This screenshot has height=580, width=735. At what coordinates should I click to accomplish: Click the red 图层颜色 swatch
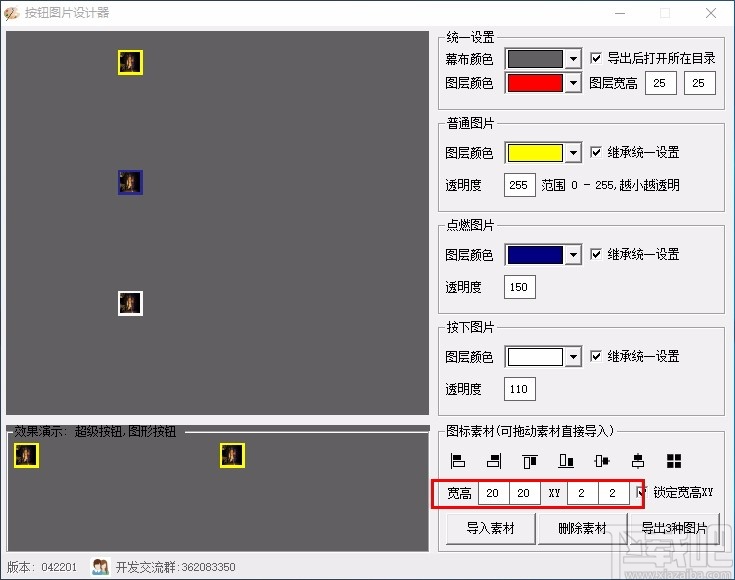click(535, 83)
